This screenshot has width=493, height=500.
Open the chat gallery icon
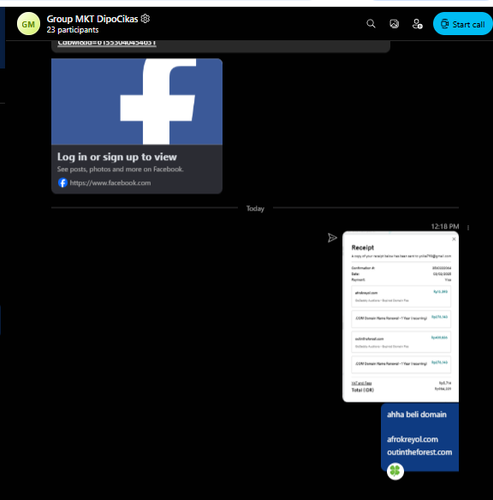[x=394, y=24]
